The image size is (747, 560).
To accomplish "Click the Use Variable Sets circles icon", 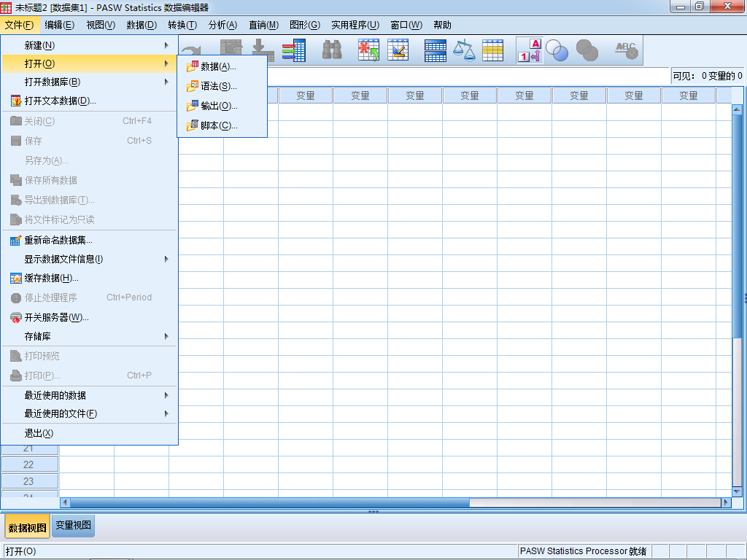I will pos(557,50).
